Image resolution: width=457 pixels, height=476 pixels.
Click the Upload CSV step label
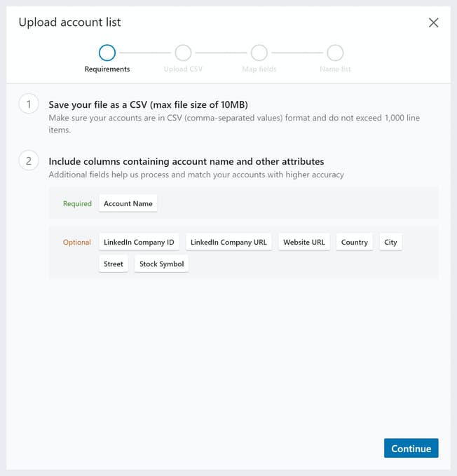pyautogui.click(x=183, y=69)
